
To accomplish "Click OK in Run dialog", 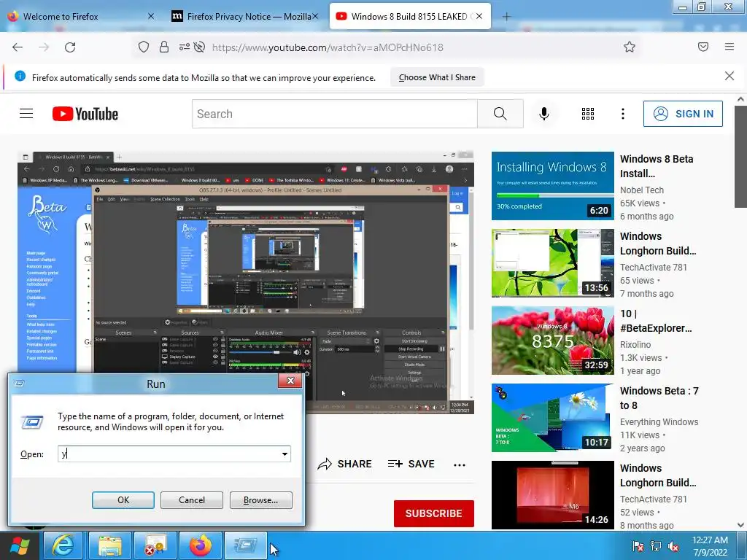I will point(123,500).
